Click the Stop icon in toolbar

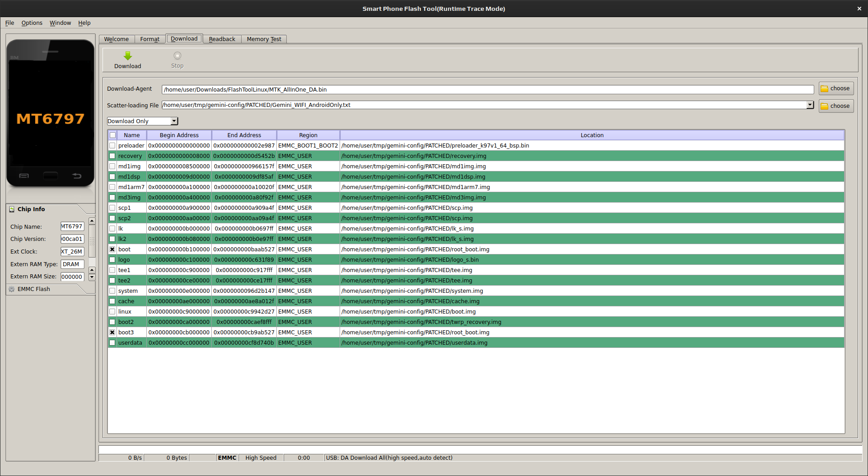177,56
